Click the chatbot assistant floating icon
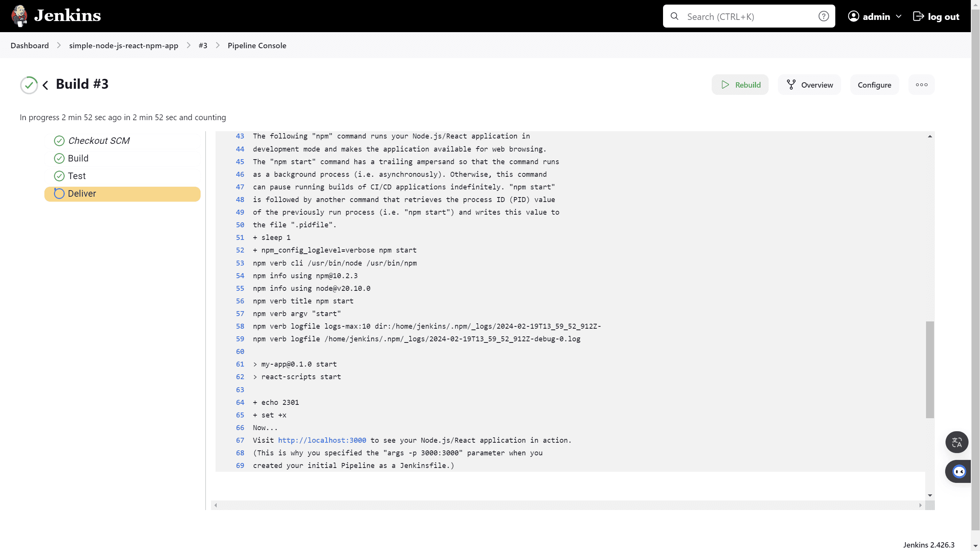This screenshot has width=980, height=551. (959, 471)
